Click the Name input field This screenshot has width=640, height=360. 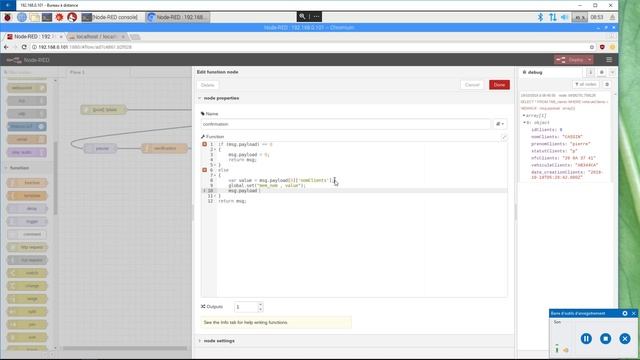[345, 124]
